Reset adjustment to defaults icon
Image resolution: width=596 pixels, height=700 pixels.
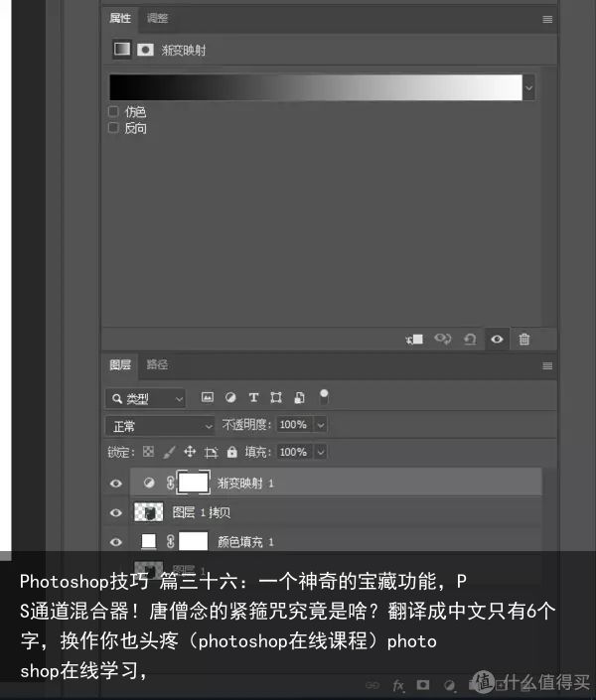pos(470,340)
